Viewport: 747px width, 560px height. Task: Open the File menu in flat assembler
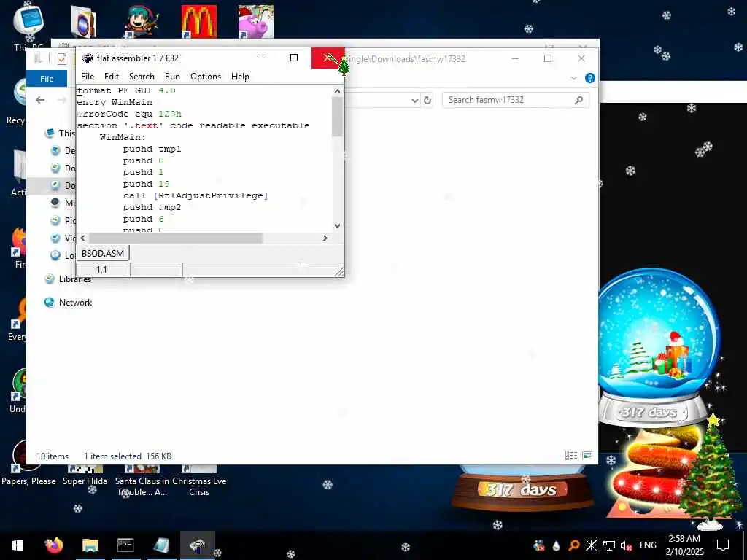click(88, 76)
